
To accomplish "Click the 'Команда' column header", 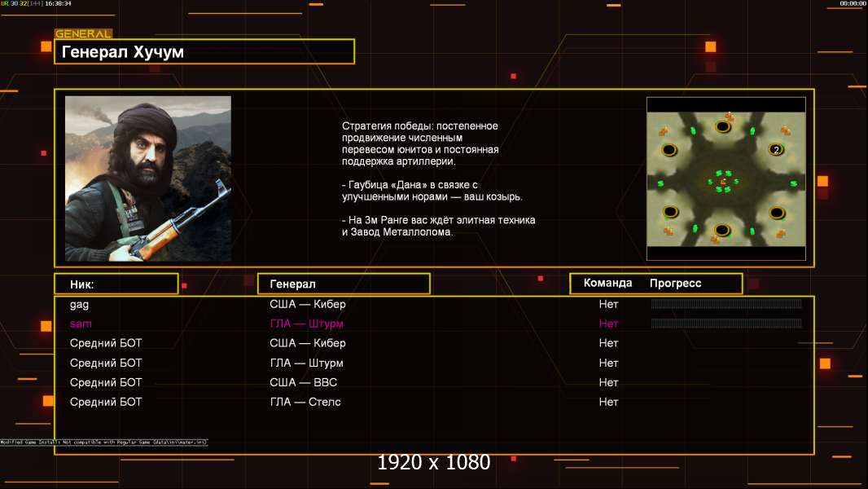I will click(607, 283).
